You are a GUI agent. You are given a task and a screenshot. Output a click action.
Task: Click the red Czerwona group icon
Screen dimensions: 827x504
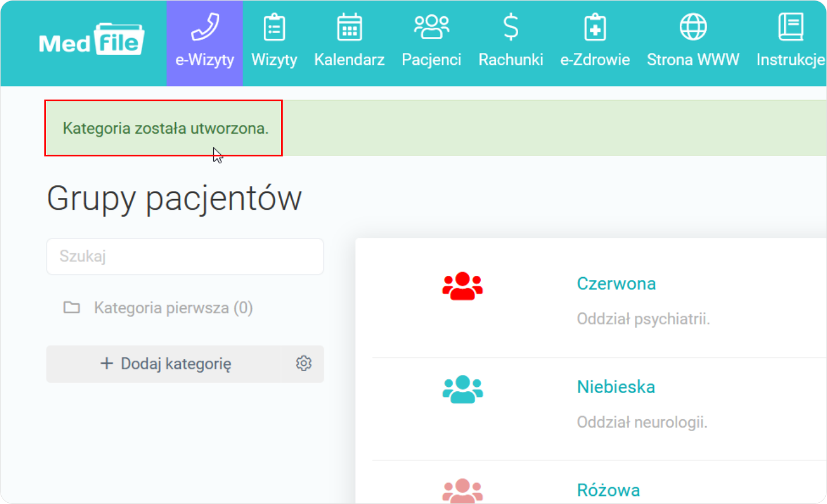pyautogui.click(x=462, y=286)
